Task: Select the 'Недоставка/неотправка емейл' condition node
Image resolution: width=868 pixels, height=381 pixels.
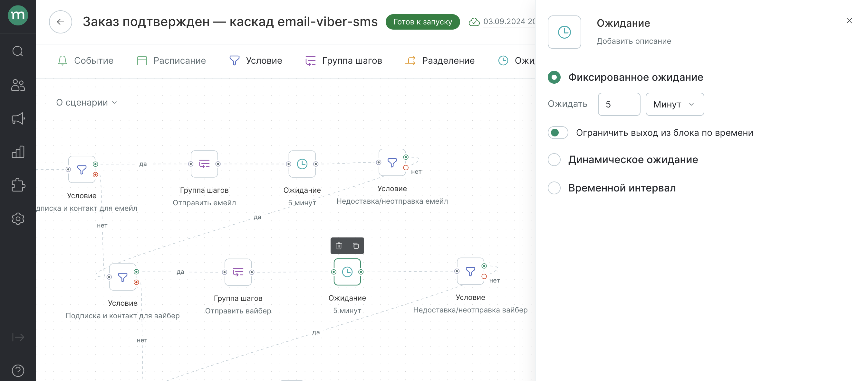Action: coord(392,163)
